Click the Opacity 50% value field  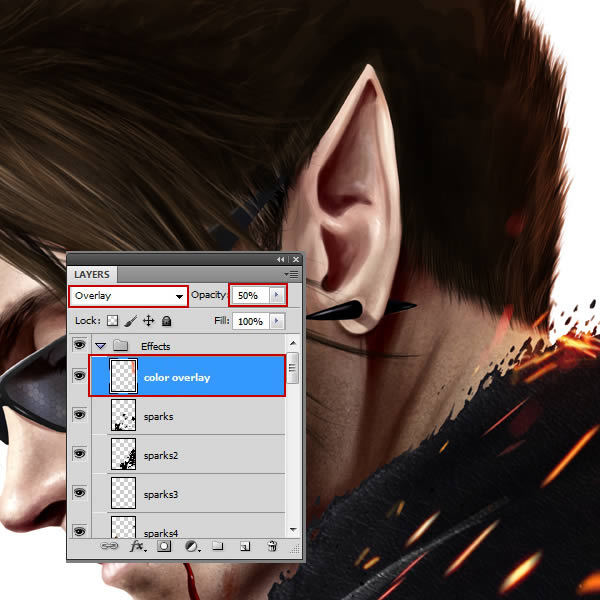point(251,295)
